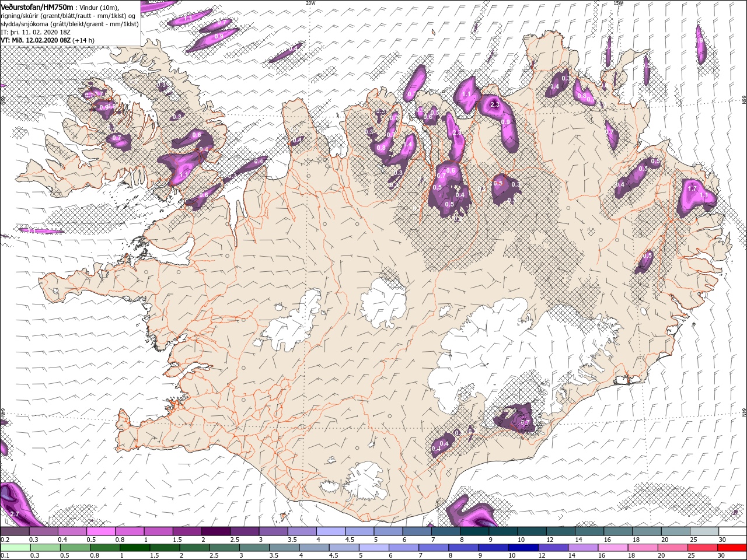
Task: Click the '15W' longitude label
Action: click(619, 3)
